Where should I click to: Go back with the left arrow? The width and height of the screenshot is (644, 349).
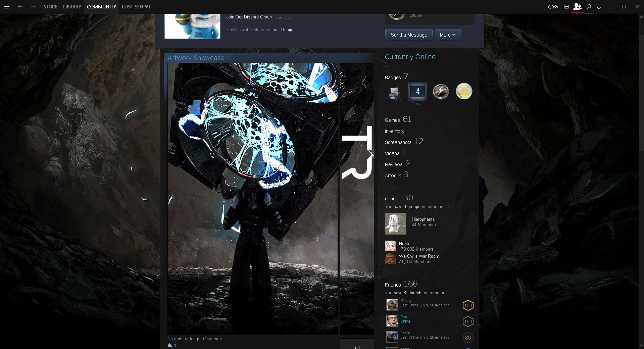[x=20, y=7]
